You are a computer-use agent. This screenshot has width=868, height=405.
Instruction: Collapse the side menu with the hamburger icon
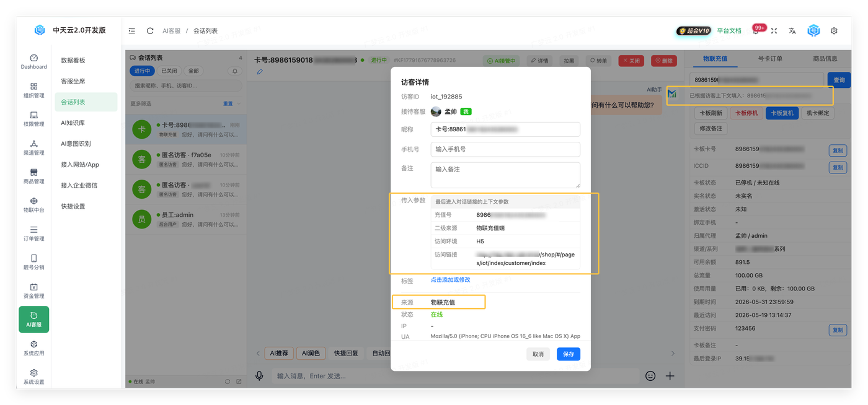[x=132, y=30]
